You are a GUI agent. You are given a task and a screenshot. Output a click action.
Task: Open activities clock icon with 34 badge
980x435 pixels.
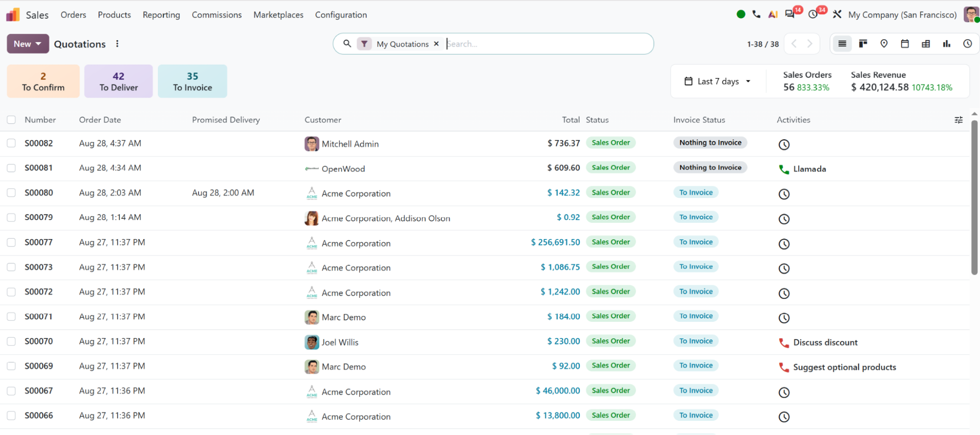tap(813, 14)
